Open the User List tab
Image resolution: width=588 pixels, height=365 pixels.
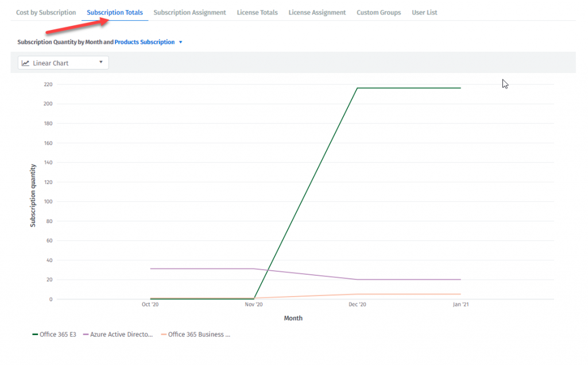click(424, 13)
